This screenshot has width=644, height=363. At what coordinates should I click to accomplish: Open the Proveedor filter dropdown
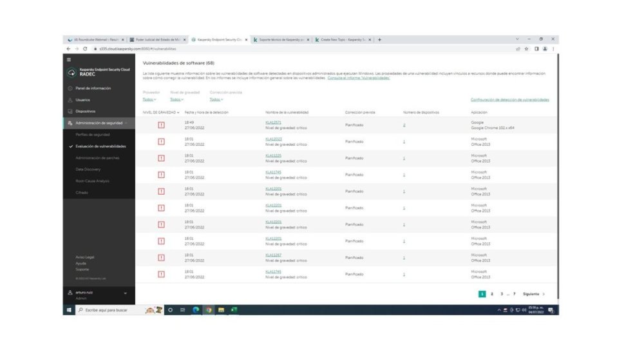tap(149, 99)
